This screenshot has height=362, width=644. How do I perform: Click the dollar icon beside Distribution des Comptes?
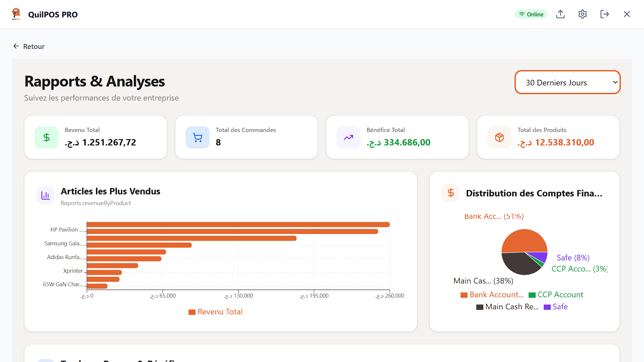pyautogui.click(x=451, y=193)
